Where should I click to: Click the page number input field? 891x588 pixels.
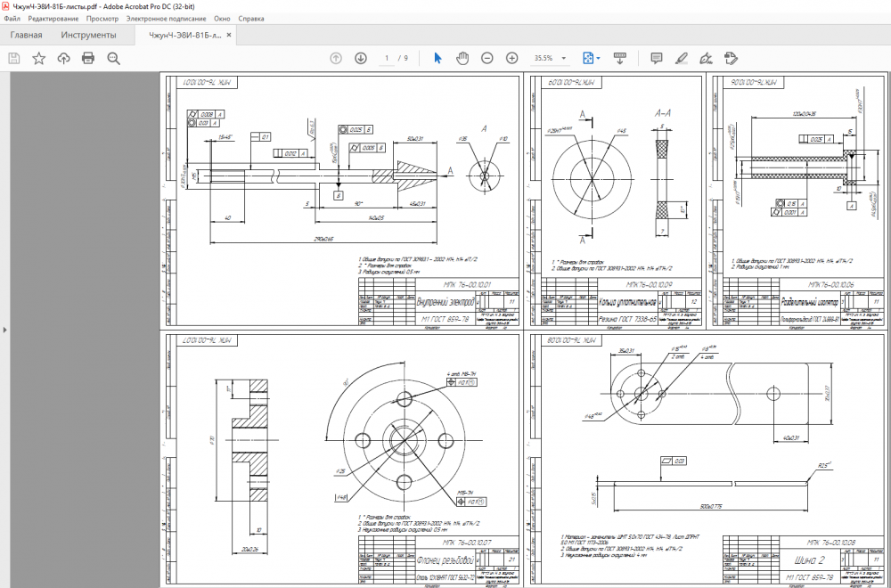pos(388,58)
